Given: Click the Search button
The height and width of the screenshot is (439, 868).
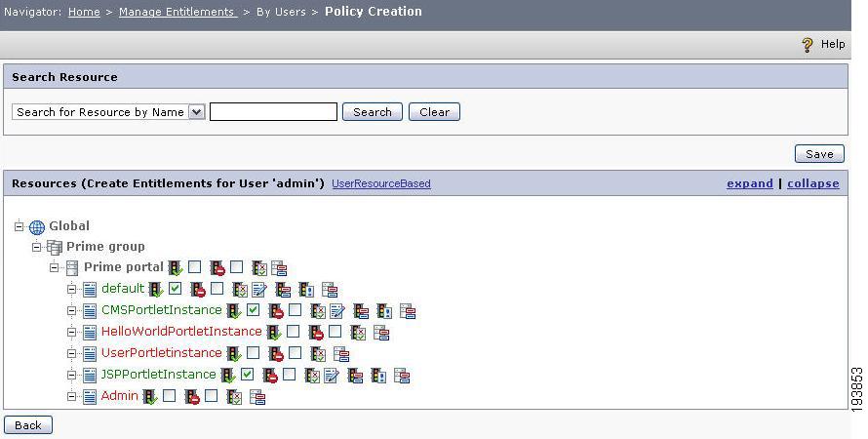Looking at the screenshot, I should (372, 112).
